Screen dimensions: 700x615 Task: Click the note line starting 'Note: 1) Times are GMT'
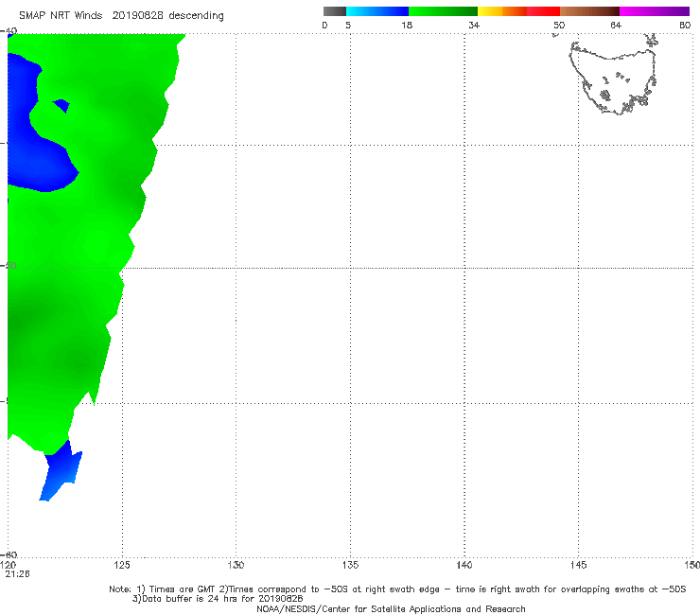[397, 589]
